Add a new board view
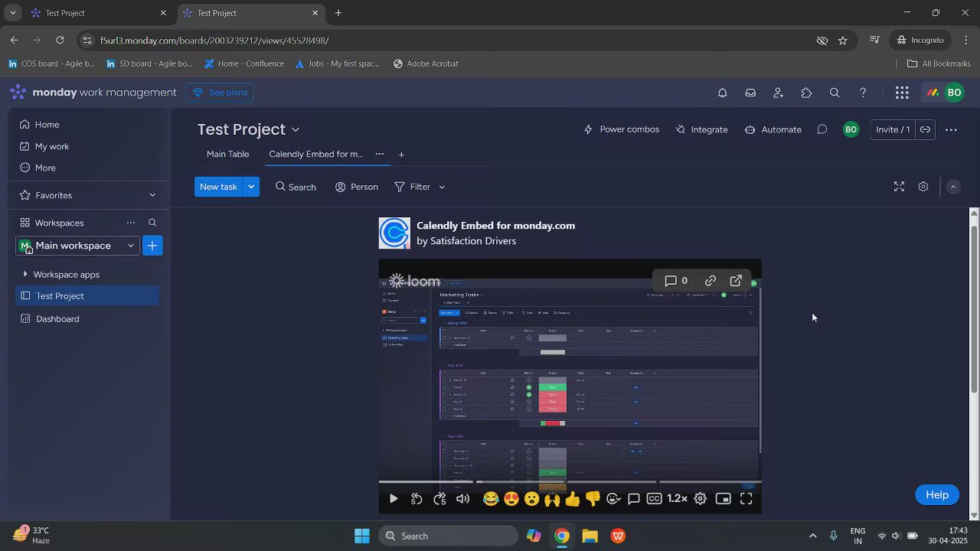The image size is (980, 551). point(401,155)
